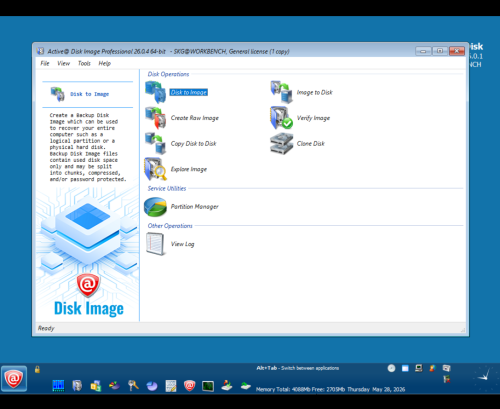Launch the Explore Image operation

pyautogui.click(x=189, y=169)
